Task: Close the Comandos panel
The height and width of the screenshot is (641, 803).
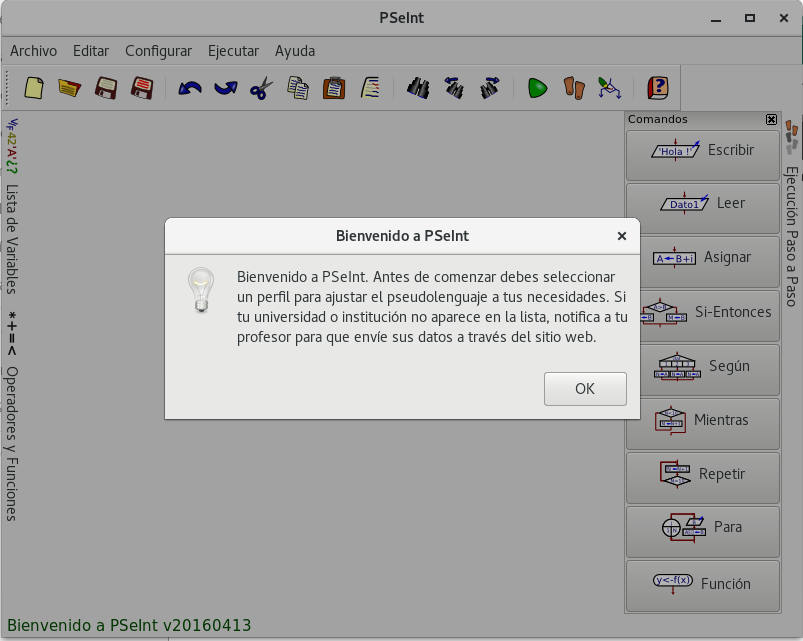Action: click(x=771, y=119)
